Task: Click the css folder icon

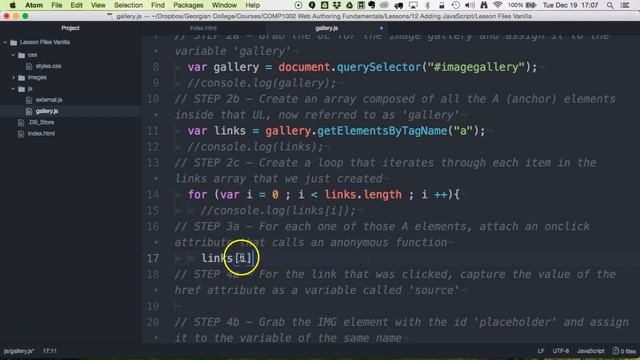Action: pos(21,55)
